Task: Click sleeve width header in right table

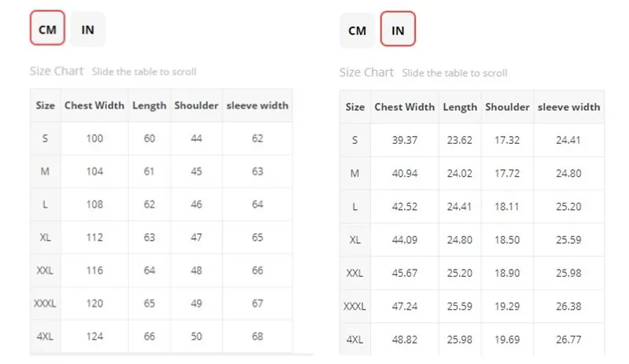Action: [x=568, y=107]
